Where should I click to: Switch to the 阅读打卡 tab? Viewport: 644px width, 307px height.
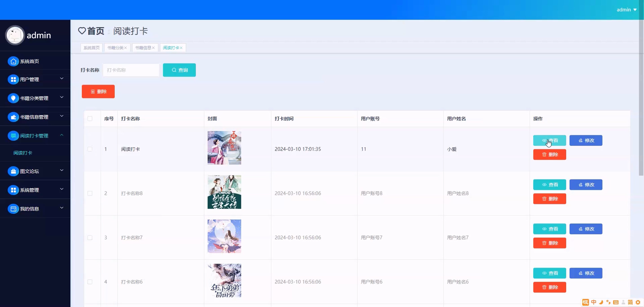coord(171,48)
